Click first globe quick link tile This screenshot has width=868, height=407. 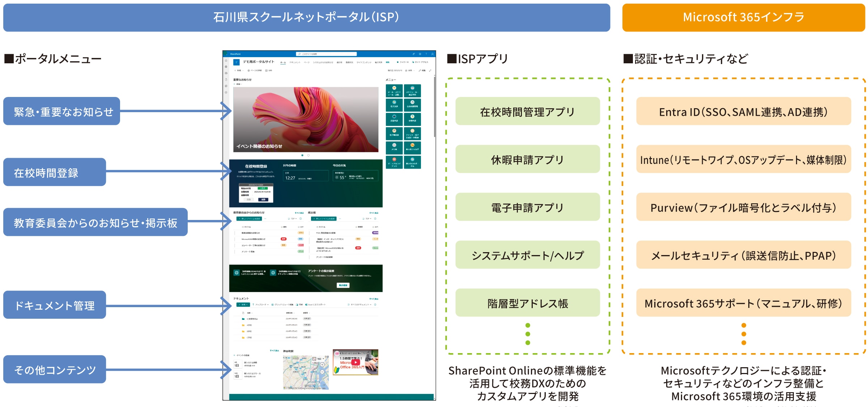(x=237, y=273)
